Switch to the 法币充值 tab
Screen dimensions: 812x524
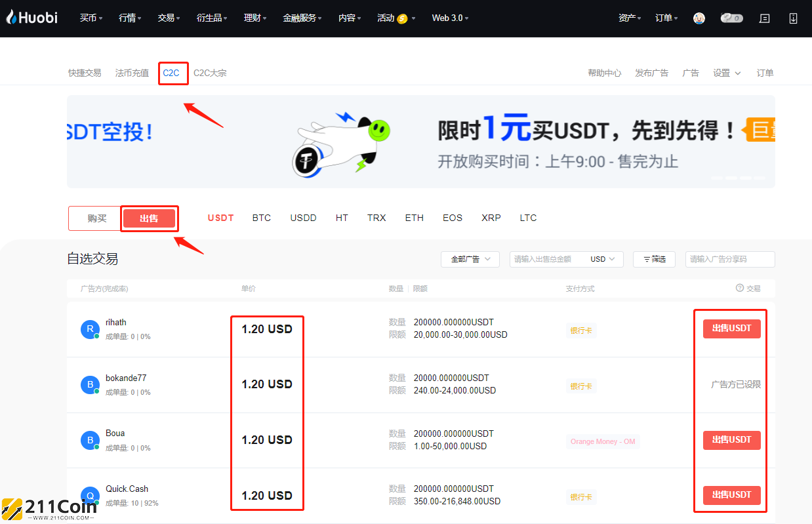pos(132,73)
